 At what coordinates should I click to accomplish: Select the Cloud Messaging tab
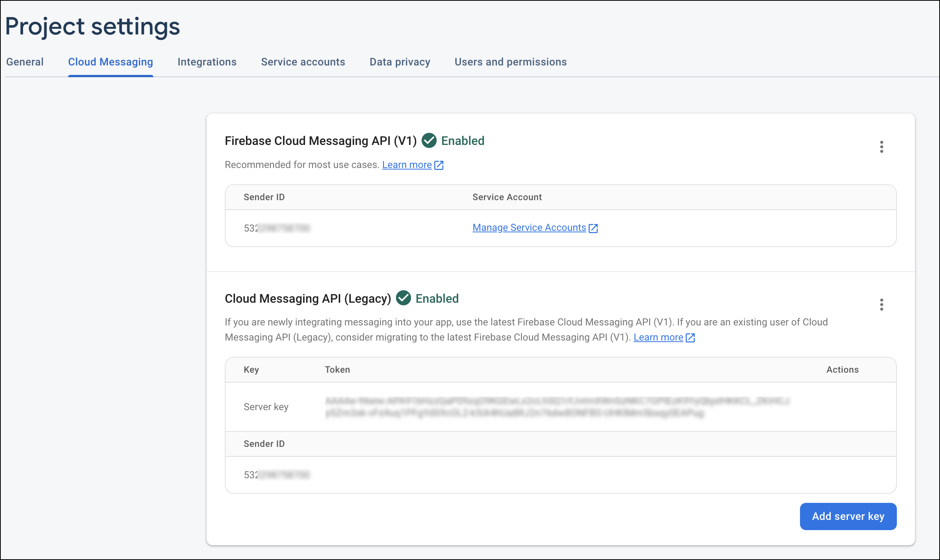coord(110,62)
